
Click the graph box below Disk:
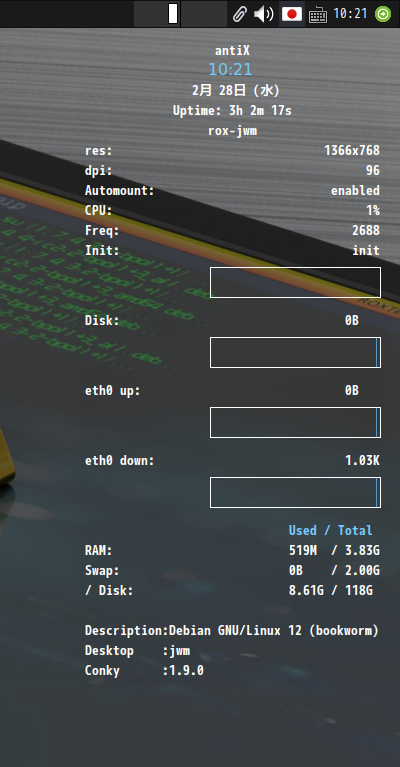click(295, 352)
